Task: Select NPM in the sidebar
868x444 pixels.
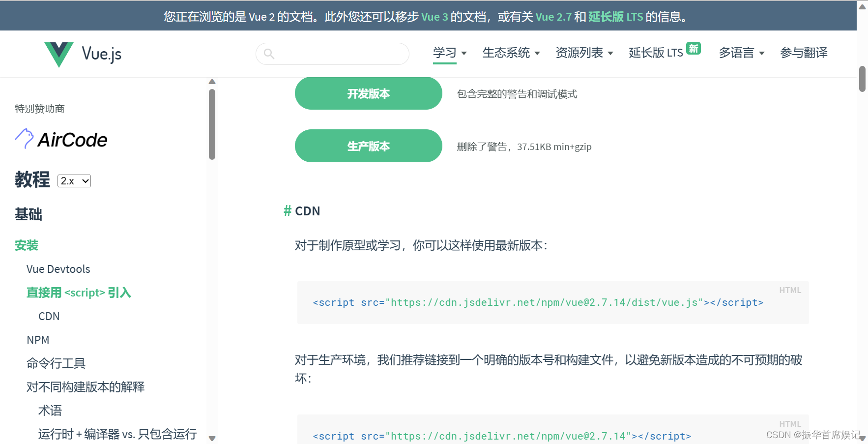Action: 38,340
